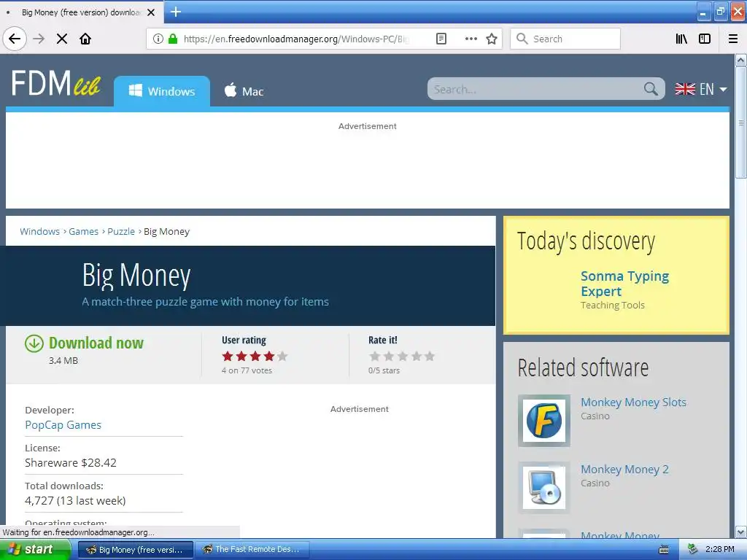The width and height of the screenshot is (747, 560).
Task: Click the Shareware $28.42 license text
Action: point(71,463)
